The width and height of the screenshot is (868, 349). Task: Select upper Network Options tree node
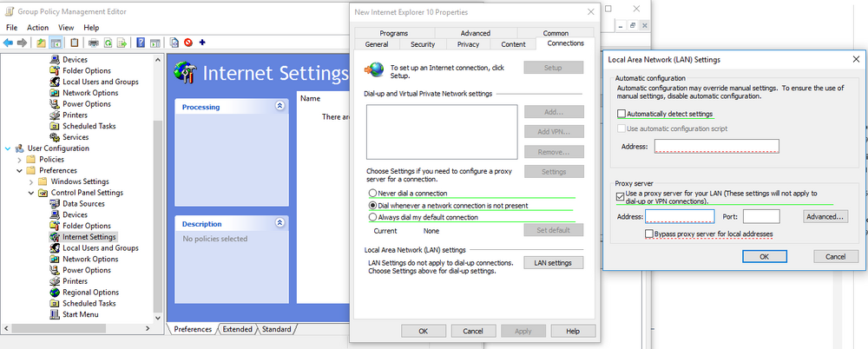(x=90, y=93)
